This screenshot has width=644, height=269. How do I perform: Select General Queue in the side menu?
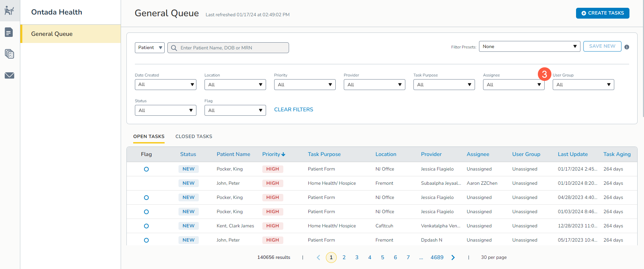click(x=52, y=34)
